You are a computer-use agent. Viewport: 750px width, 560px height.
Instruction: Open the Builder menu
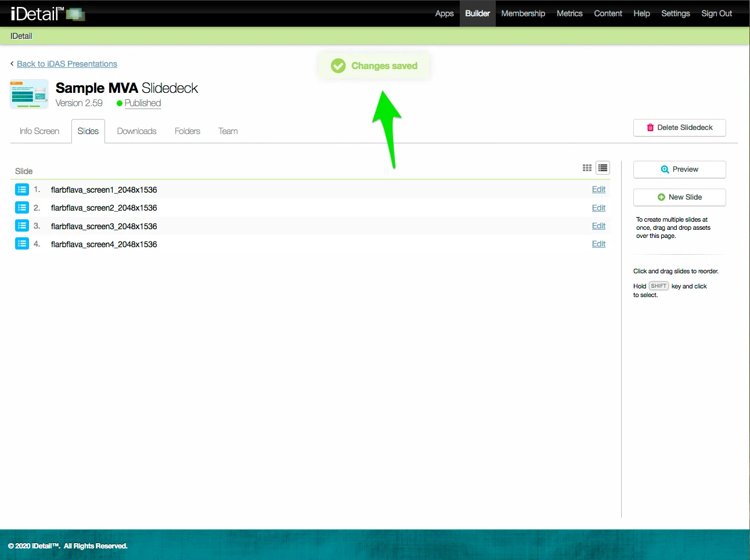(x=478, y=13)
